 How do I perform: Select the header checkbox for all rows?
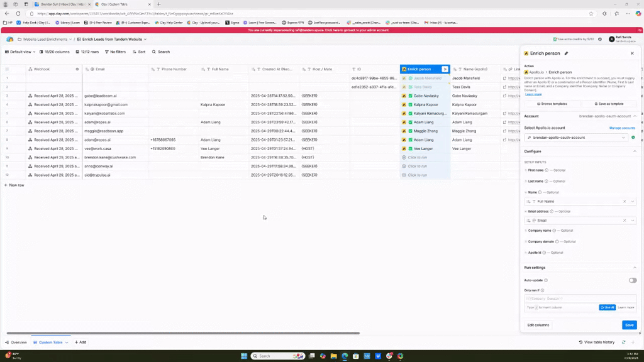pos(7,69)
